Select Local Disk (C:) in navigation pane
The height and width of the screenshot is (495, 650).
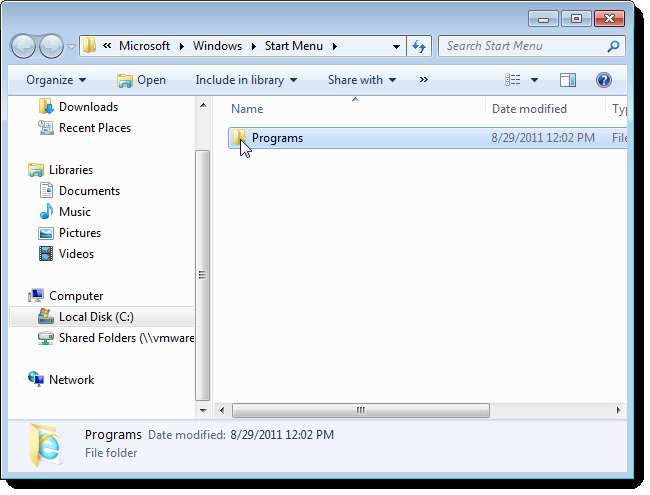[101, 317]
